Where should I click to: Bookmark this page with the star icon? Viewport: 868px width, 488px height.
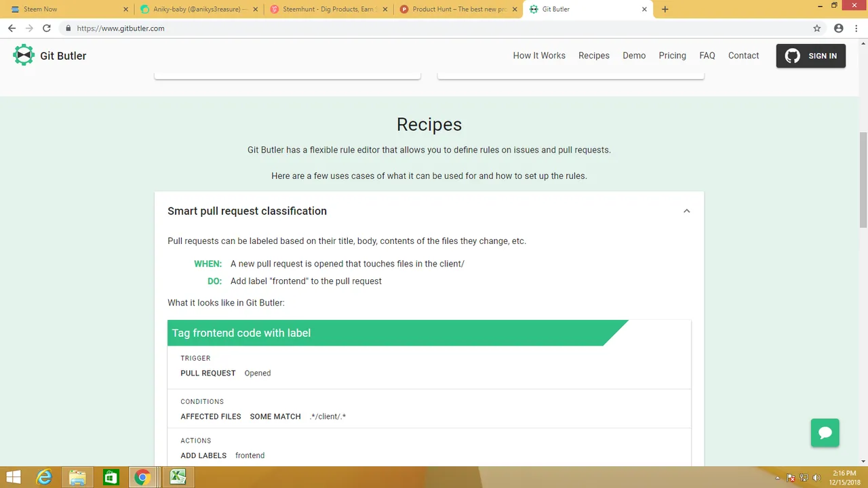tap(817, 28)
